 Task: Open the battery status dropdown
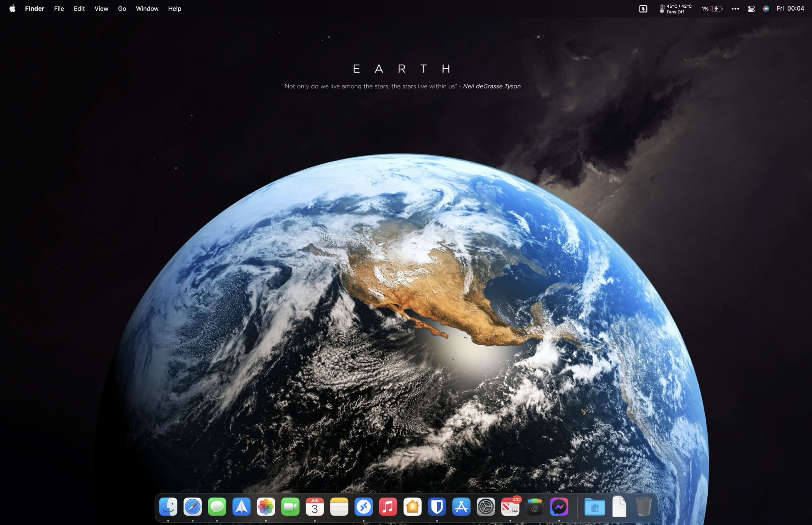coord(712,9)
